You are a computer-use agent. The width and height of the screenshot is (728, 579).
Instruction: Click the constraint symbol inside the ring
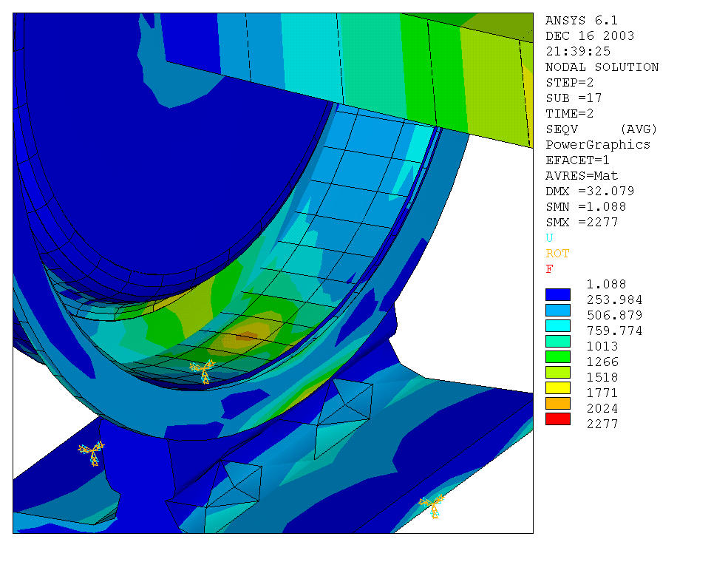coord(203,370)
